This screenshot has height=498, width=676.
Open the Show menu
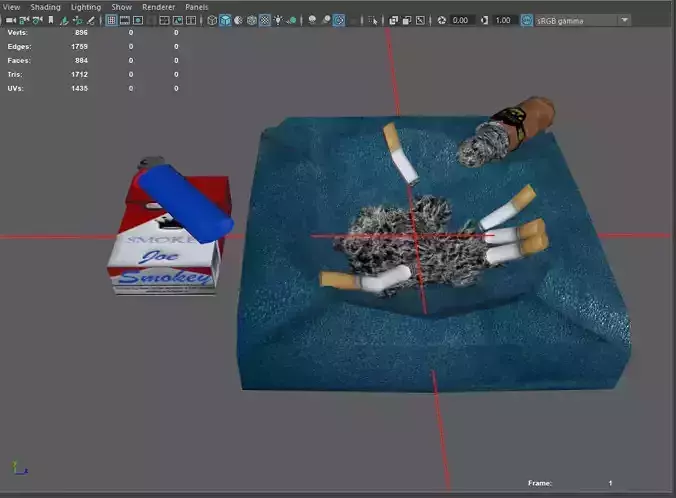122,7
